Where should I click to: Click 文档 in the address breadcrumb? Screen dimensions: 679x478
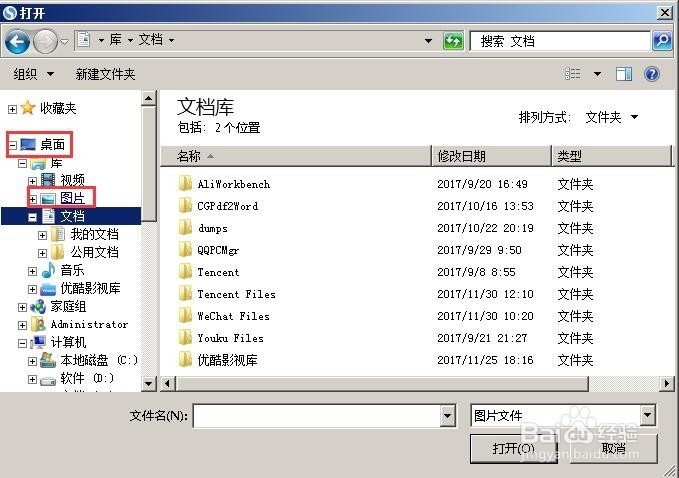150,40
